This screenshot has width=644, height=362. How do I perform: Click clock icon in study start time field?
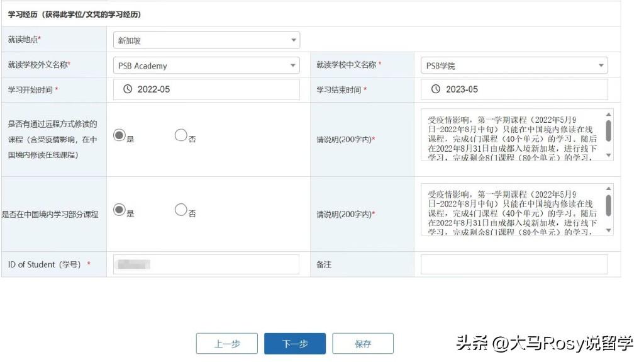point(128,89)
